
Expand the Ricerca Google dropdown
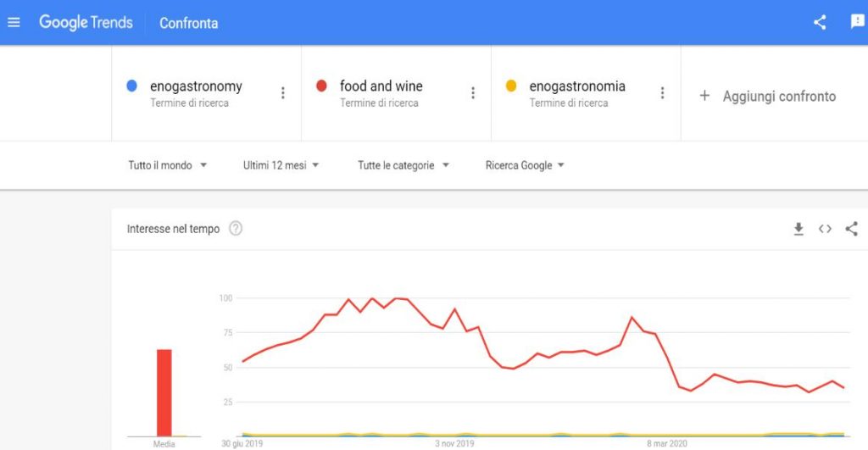coord(525,165)
